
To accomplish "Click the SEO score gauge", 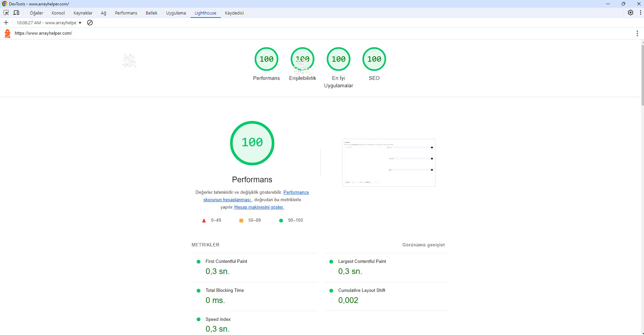I will click(x=374, y=59).
